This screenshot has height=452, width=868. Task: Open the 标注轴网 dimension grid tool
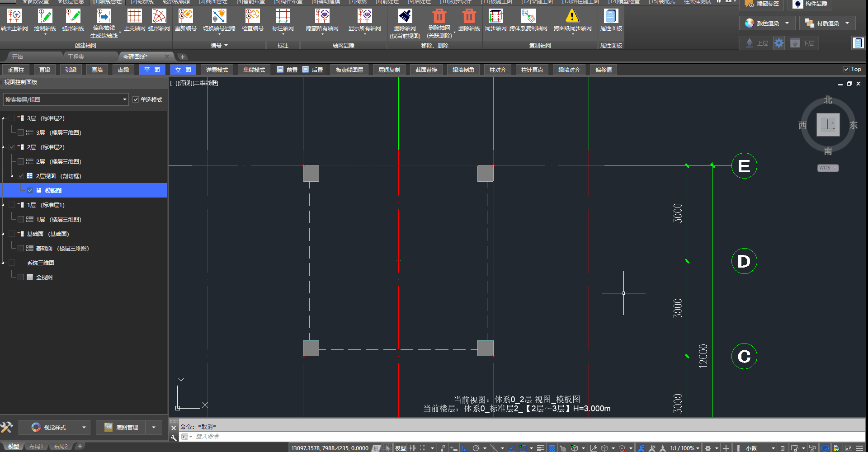[x=283, y=17]
